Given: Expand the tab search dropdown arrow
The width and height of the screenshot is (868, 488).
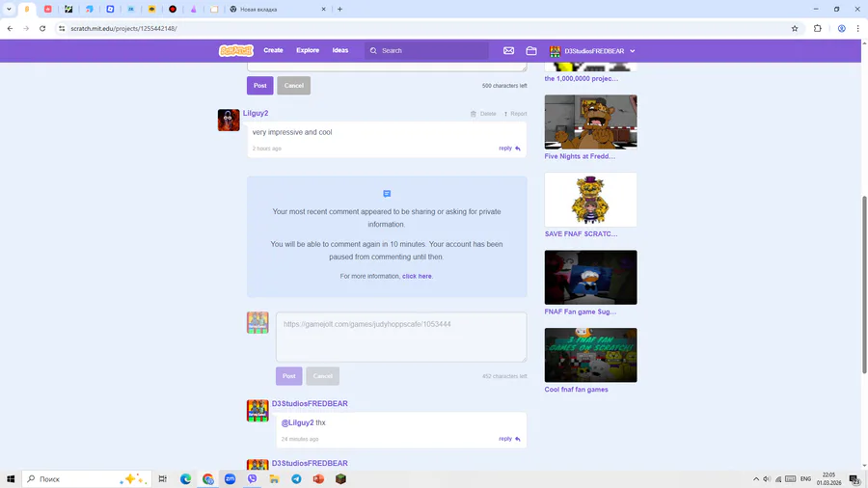Looking at the screenshot, I should pyautogui.click(x=9, y=9).
